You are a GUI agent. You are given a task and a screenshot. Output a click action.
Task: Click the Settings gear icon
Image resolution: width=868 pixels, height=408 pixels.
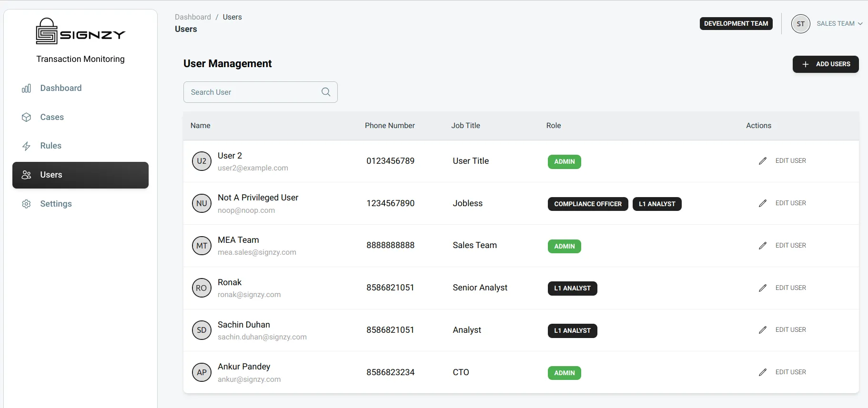(26, 204)
